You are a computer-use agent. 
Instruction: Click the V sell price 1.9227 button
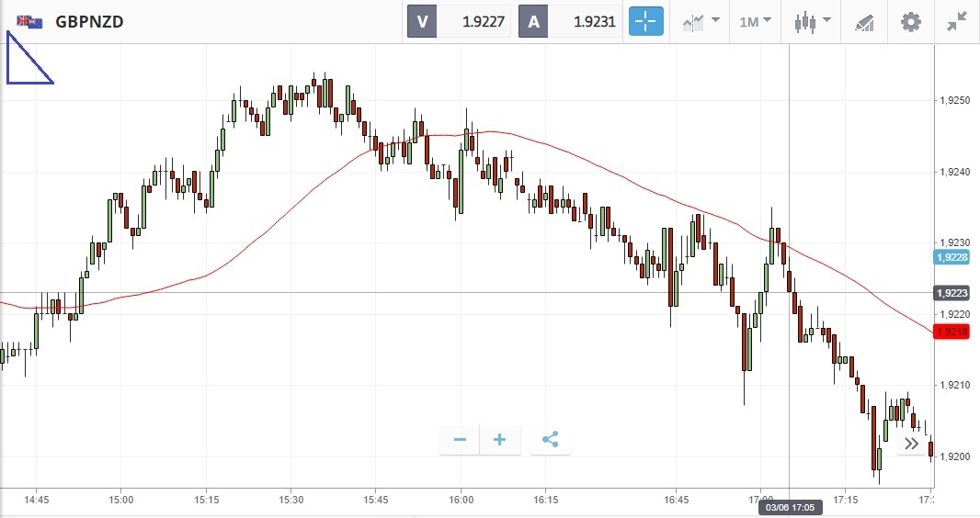pos(459,21)
